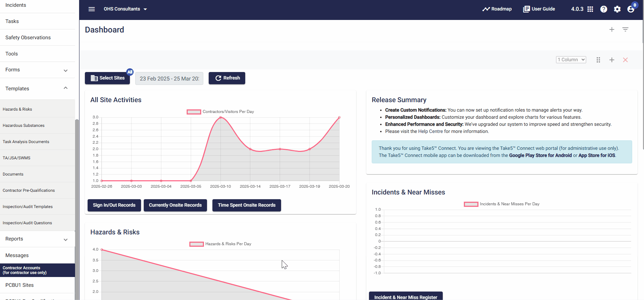
Task: Click the plus icon beside Dashboard title
Action: coord(612,29)
